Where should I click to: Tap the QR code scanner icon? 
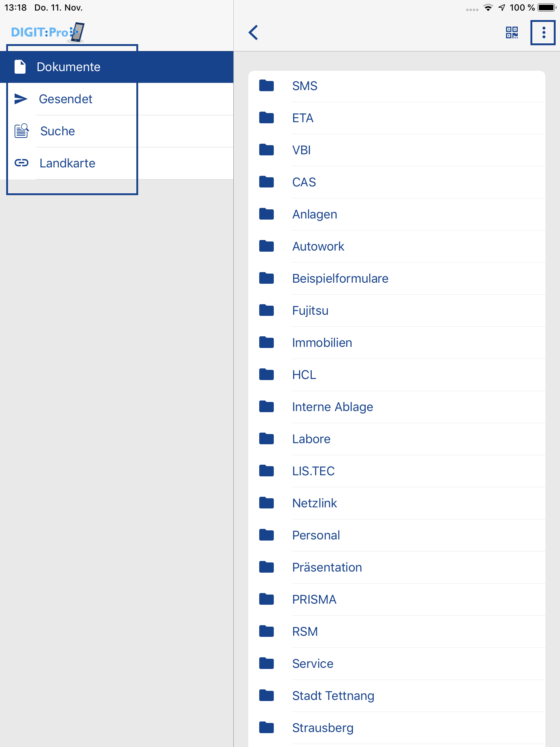pos(512,32)
